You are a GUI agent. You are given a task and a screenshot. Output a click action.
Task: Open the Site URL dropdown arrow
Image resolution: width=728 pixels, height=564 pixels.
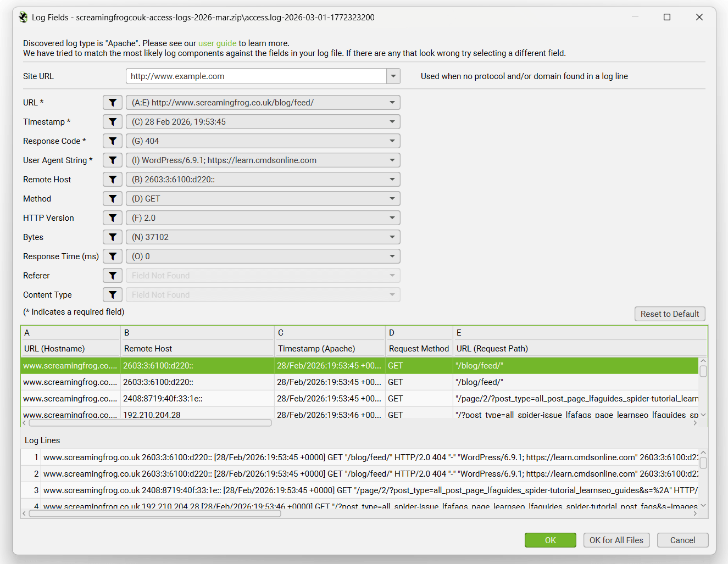pos(393,76)
